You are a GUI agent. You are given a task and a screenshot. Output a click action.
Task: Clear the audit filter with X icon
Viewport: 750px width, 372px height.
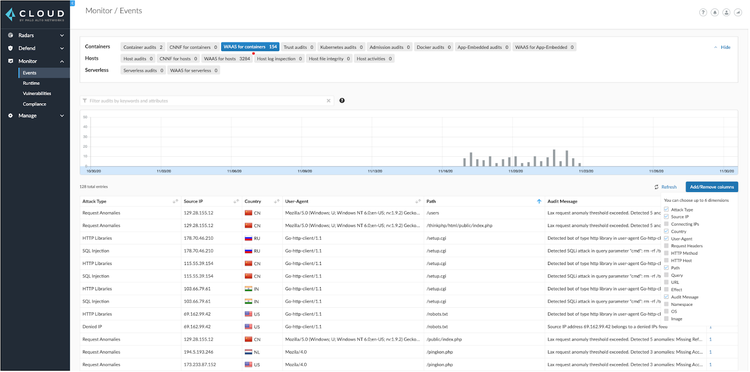329,101
